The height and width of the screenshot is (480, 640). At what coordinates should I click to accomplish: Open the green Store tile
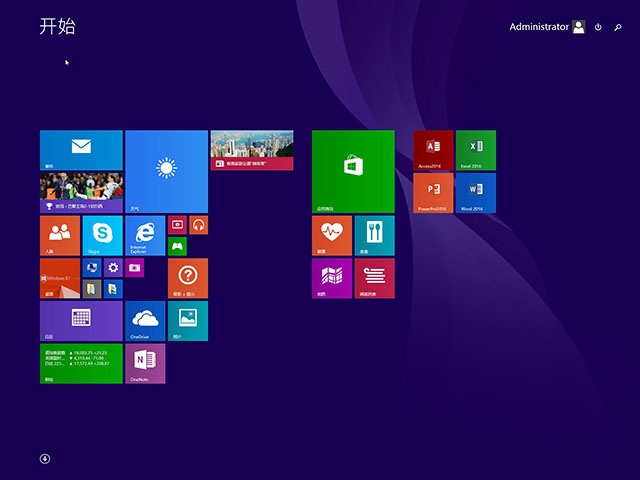[x=353, y=171]
